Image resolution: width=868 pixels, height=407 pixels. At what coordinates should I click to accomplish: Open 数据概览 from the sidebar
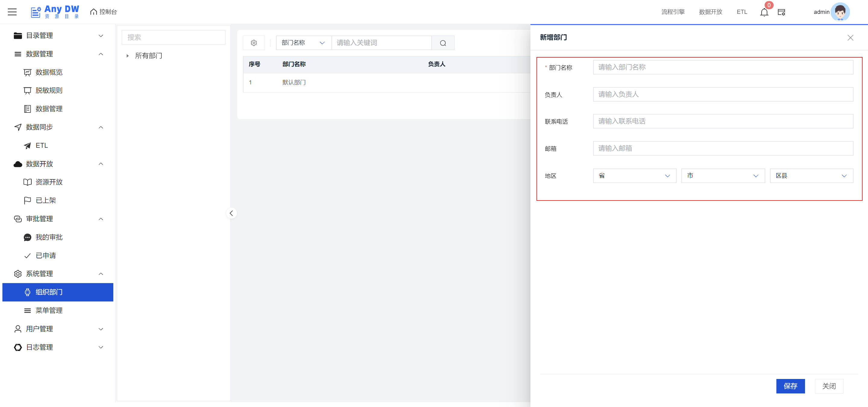49,72
